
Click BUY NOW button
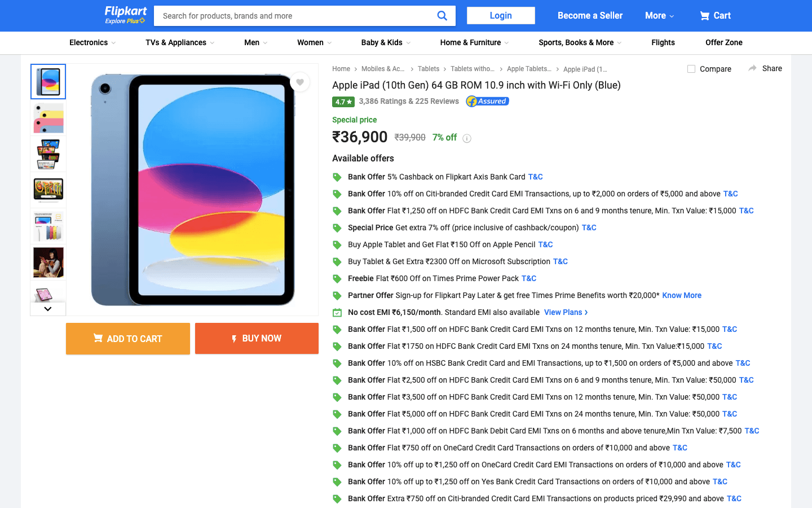point(257,339)
